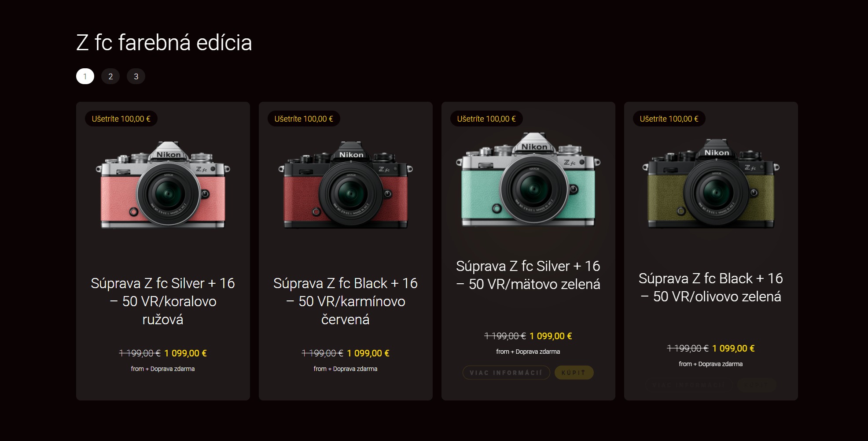Open Súprava Z fc Black karmínovo červená title

tap(346, 301)
